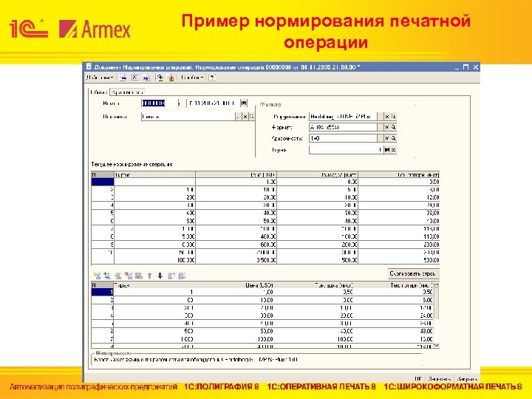Click the Цена (USD) column header in the upper table
The width and height of the screenshot is (532, 399).
pos(236,174)
